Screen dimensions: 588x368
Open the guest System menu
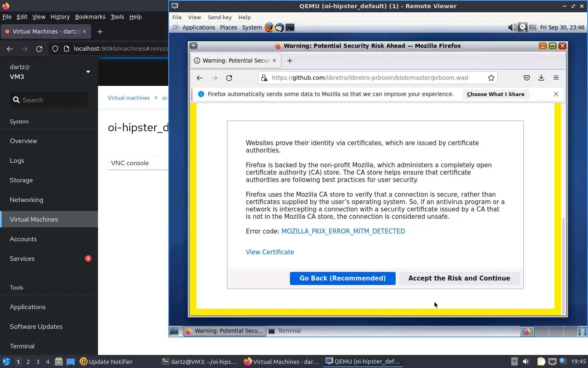tap(252, 27)
